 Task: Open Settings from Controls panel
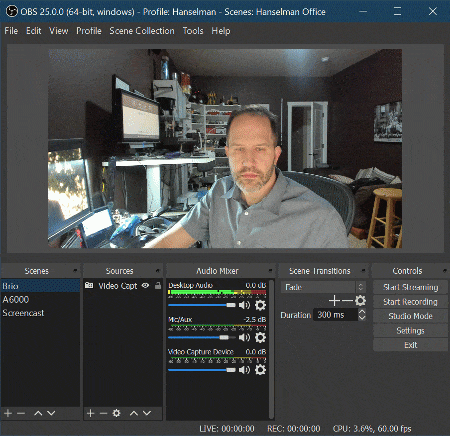pyautogui.click(x=410, y=331)
